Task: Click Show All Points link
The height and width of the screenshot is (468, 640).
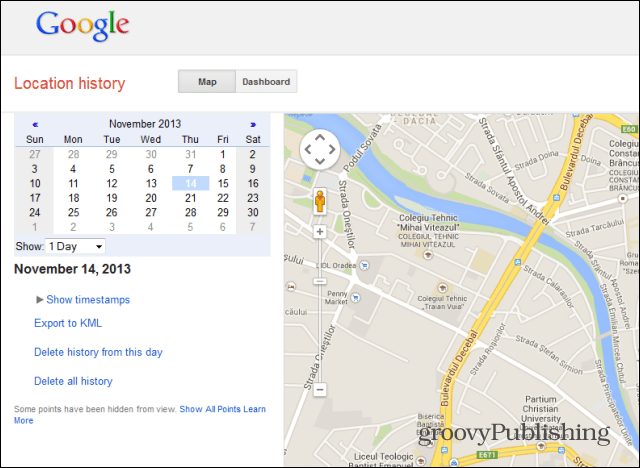Action: tap(210, 409)
